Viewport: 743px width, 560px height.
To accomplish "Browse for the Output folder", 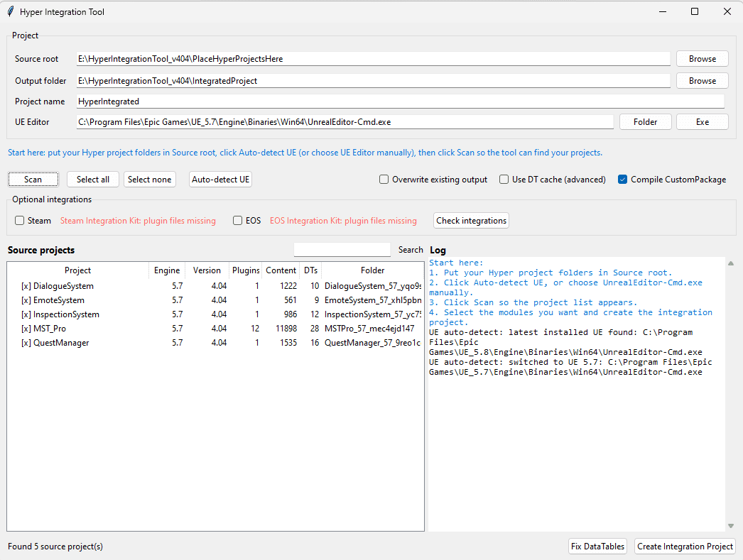I will 703,81.
